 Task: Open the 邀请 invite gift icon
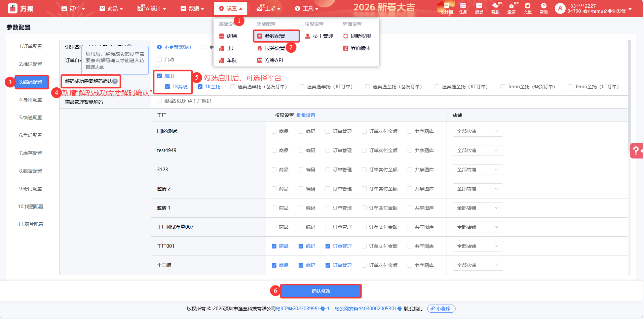pyautogui.click(x=511, y=8)
